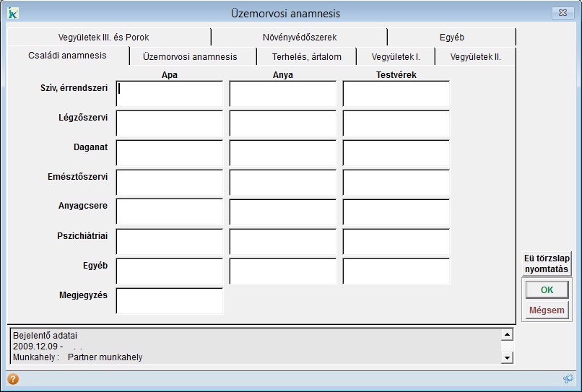Switch to the Egyéb tab

[x=451, y=37]
